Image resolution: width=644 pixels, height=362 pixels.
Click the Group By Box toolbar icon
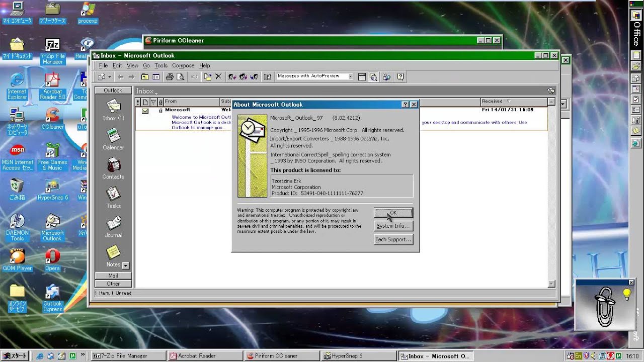[362, 77]
